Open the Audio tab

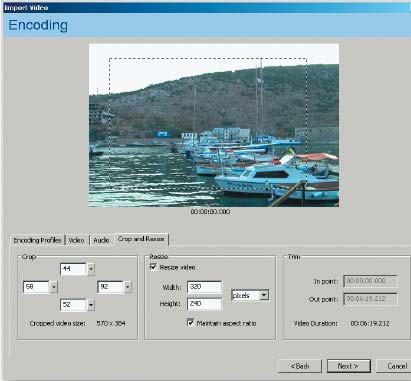tap(101, 240)
